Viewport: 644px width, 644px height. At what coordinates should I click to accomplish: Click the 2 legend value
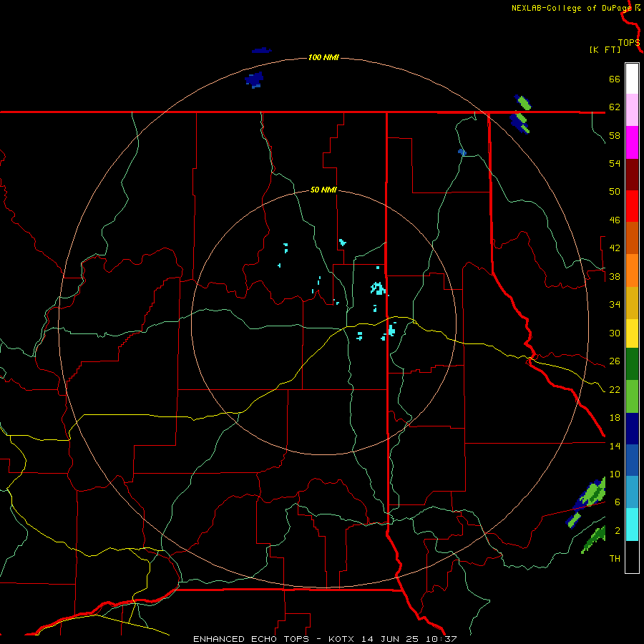(618, 531)
